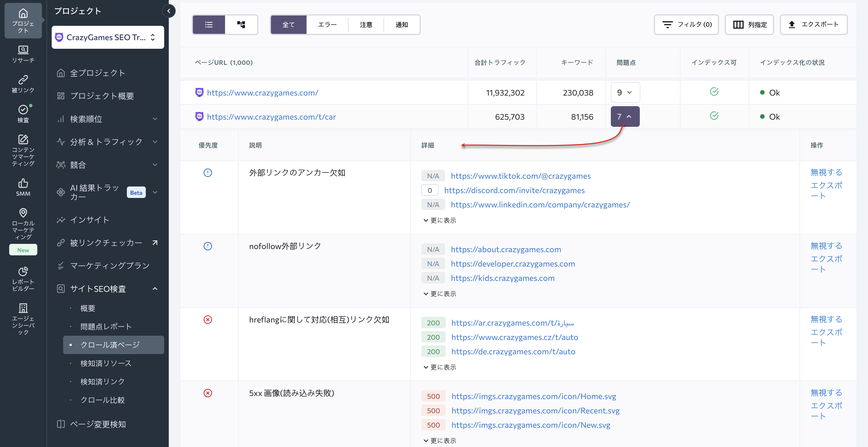Image resolution: width=868 pixels, height=447 pixels.
Task: Select the エラー filter tab
Action: (x=327, y=25)
